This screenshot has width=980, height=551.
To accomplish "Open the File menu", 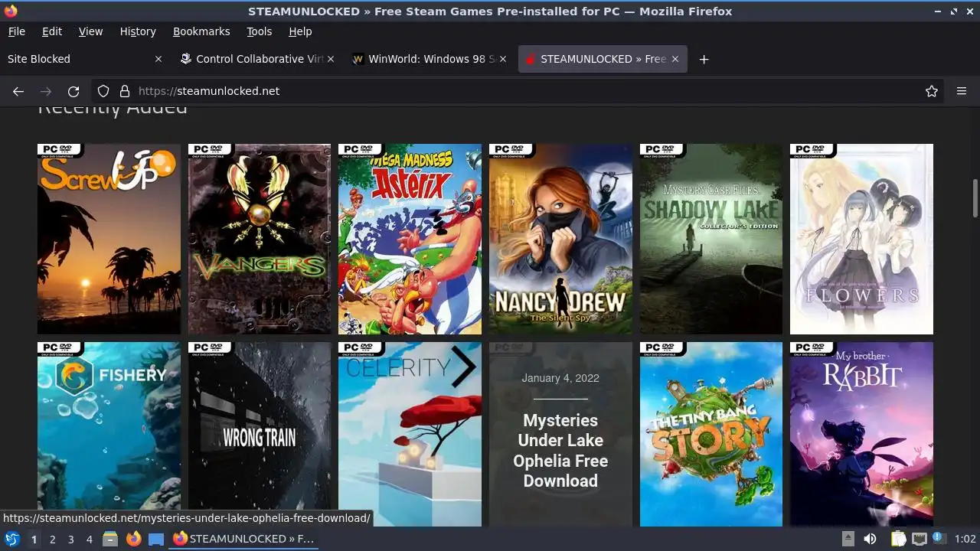I will pos(16,31).
